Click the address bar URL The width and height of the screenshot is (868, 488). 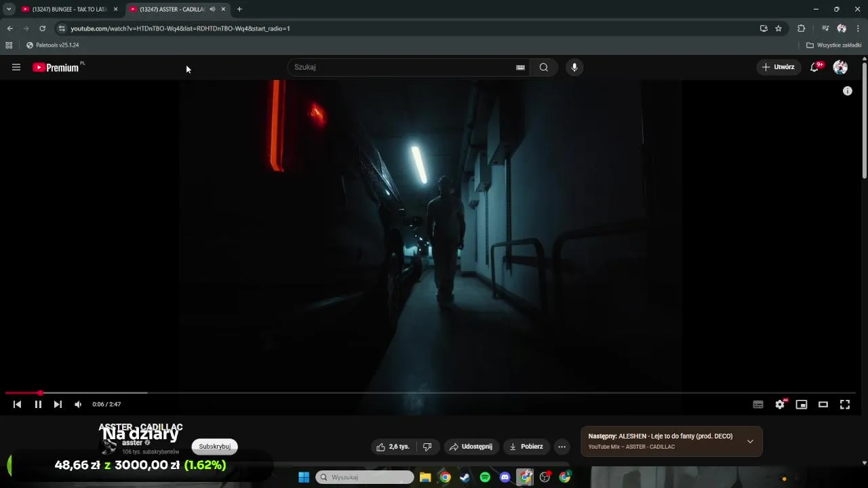(180, 28)
